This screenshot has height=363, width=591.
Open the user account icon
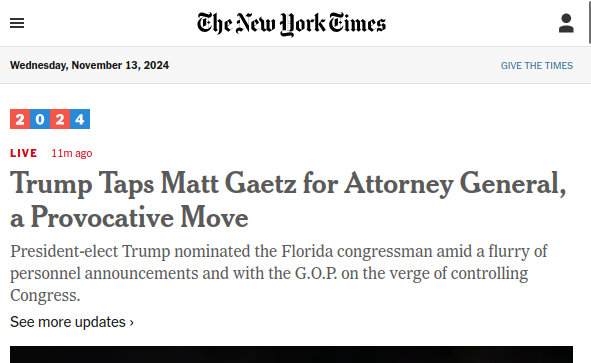pyautogui.click(x=566, y=23)
